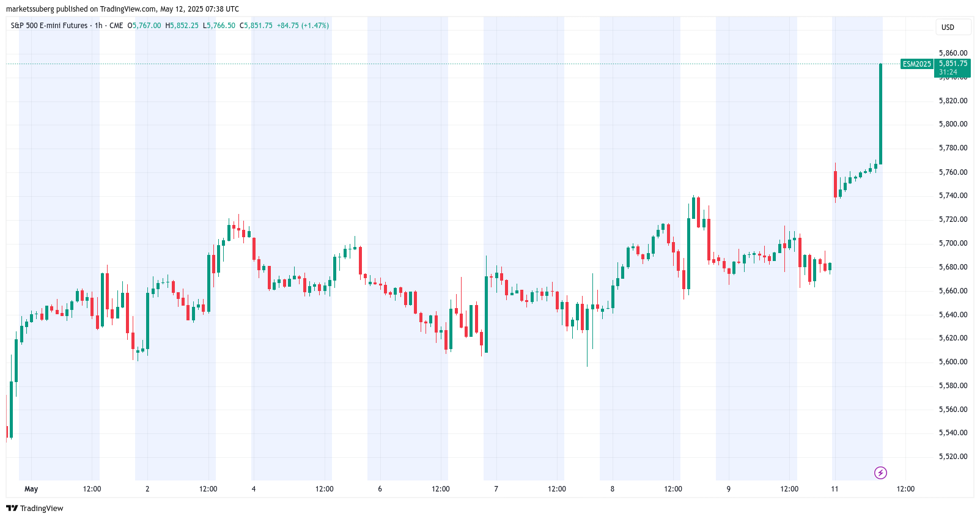Image resolution: width=980 pixels, height=519 pixels.
Task: Click the purple lightning bolt icon
Action: pyautogui.click(x=880, y=473)
